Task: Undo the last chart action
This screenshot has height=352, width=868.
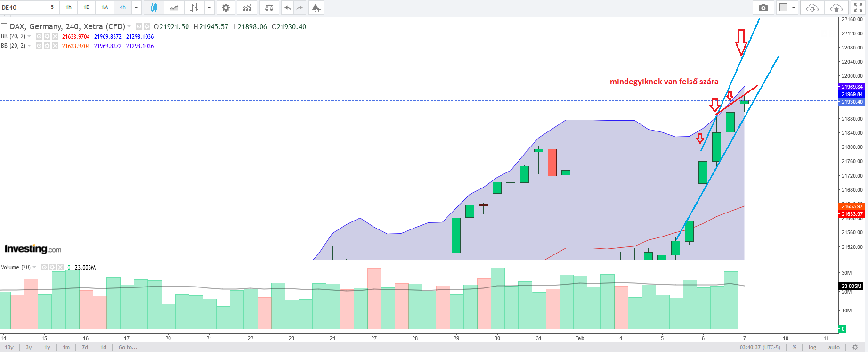Action: tap(287, 8)
